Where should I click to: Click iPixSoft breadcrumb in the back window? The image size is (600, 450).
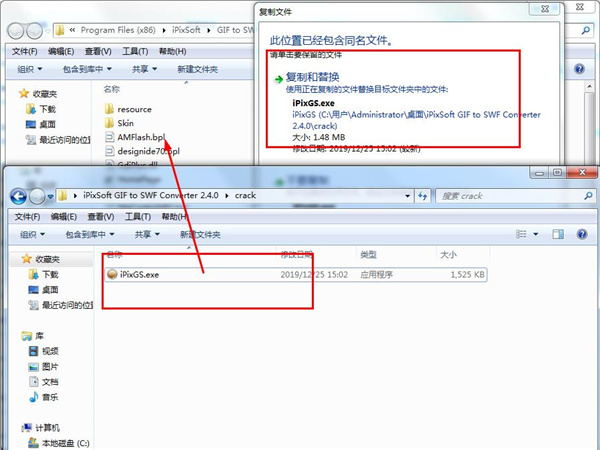click(186, 30)
